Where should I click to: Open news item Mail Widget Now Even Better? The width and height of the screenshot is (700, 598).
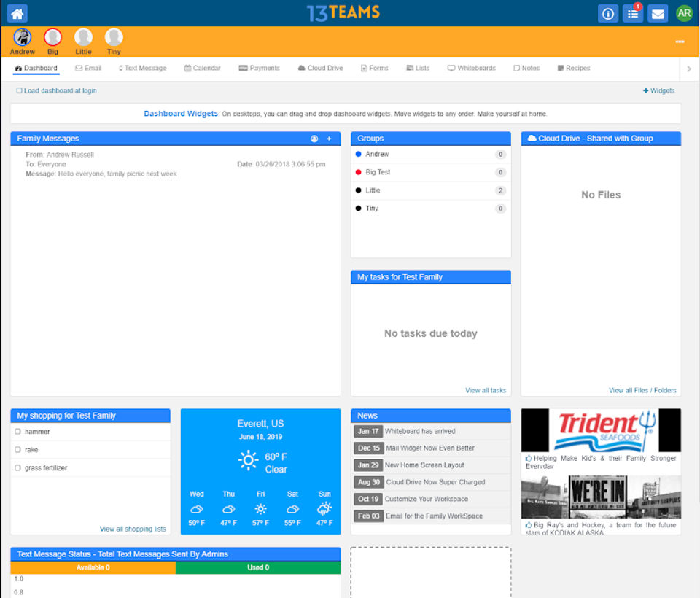click(x=431, y=448)
